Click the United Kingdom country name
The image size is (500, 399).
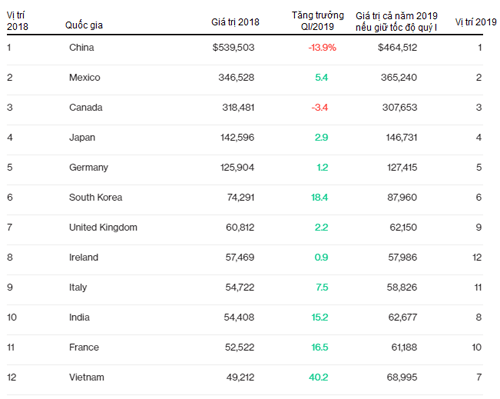[x=103, y=227]
